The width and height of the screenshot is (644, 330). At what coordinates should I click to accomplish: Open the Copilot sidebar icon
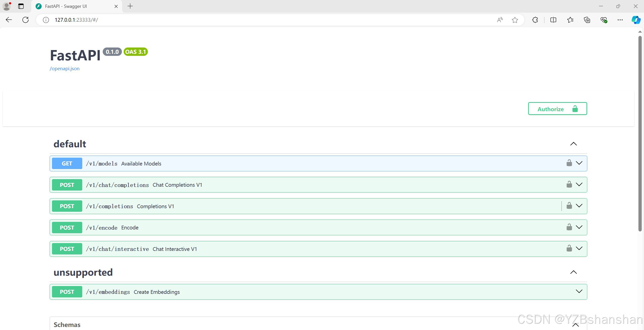(x=636, y=20)
